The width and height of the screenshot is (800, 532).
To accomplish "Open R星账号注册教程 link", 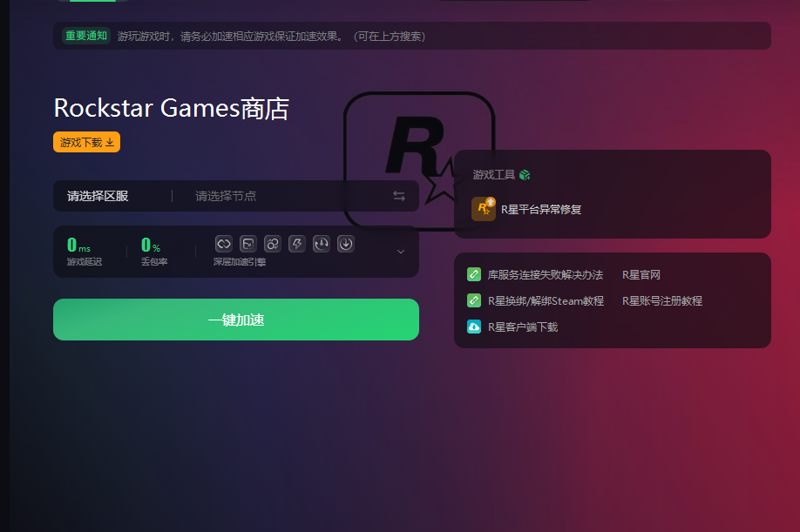I will [662, 301].
